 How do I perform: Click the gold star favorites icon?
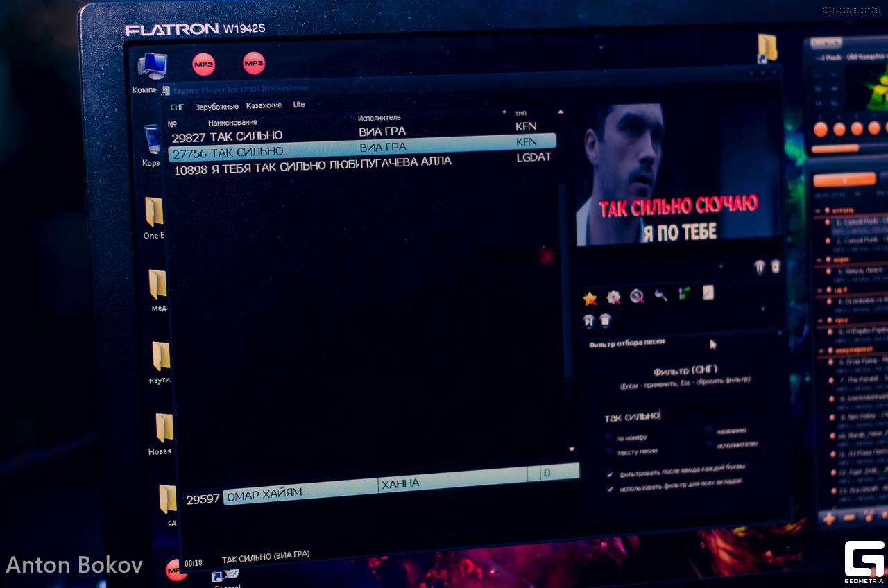(590, 299)
